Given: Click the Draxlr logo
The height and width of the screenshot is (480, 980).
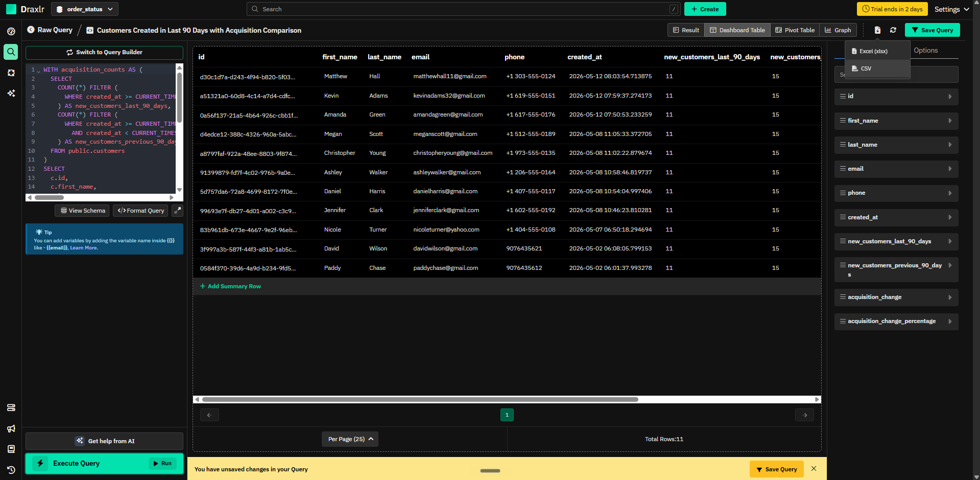Looking at the screenshot, I should [25, 9].
